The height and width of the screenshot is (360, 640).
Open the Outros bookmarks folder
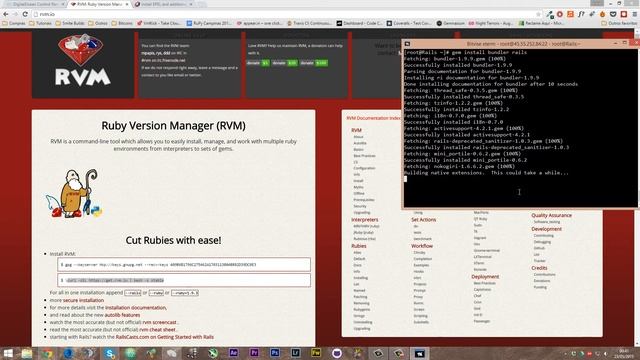[x=98, y=23]
